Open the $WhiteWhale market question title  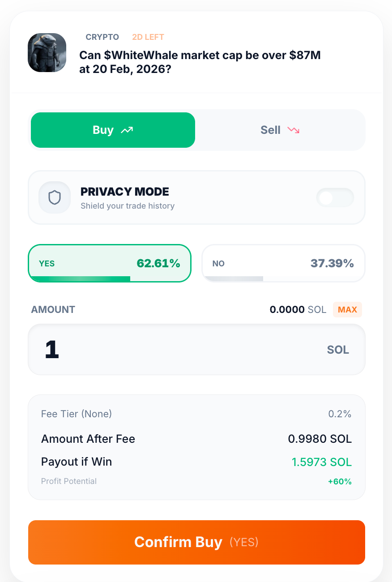(x=200, y=62)
